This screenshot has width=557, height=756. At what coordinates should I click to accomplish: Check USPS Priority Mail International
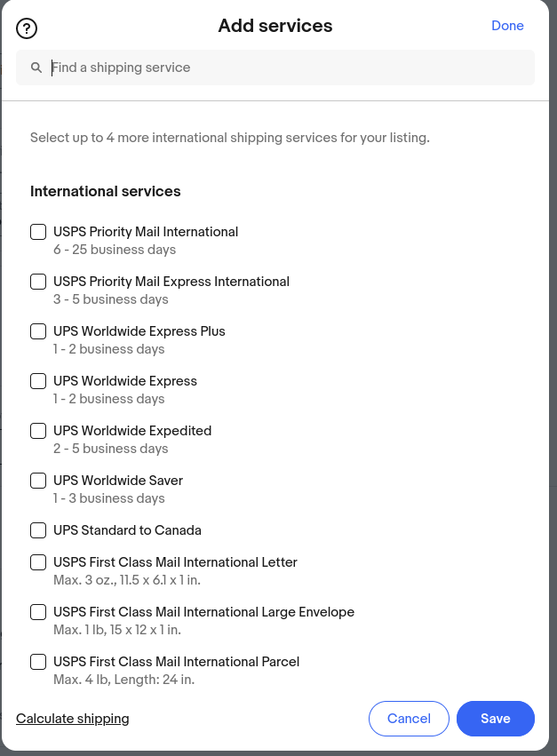tap(38, 232)
